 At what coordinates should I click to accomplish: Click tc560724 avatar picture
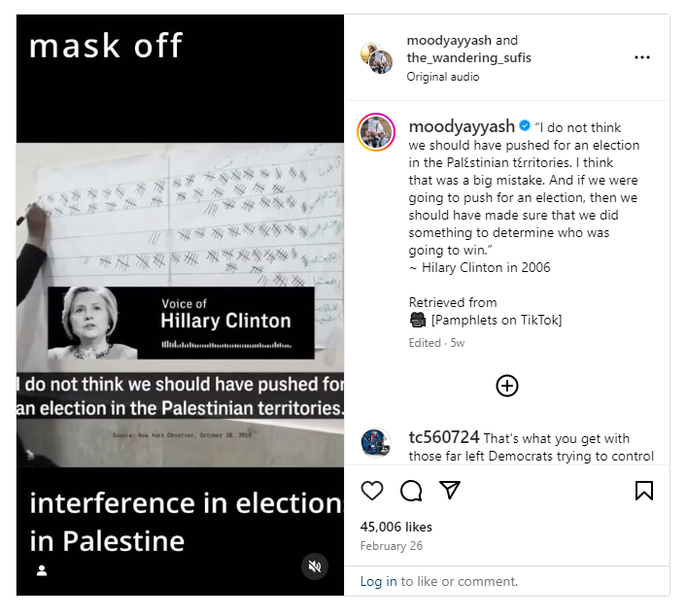376,442
